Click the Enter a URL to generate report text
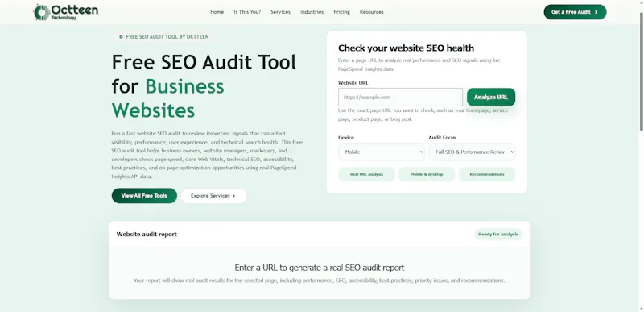The height and width of the screenshot is (312, 644). coord(320,268)
